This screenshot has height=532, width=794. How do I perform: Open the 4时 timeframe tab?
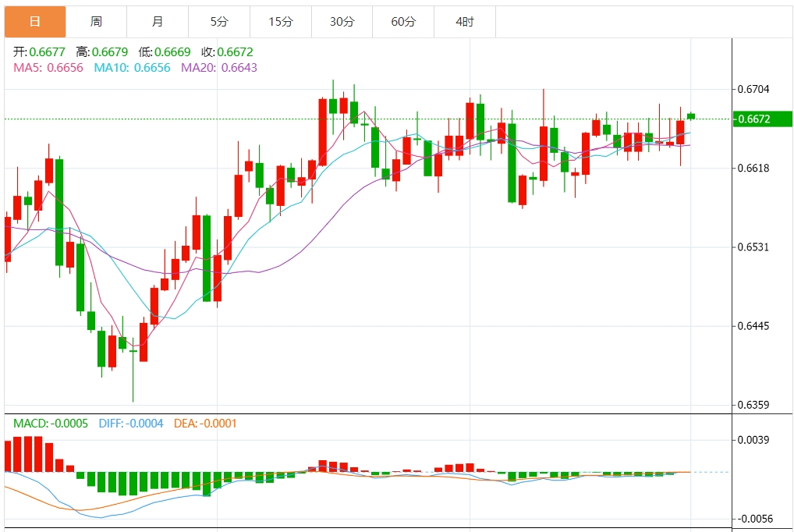point(465,22)
